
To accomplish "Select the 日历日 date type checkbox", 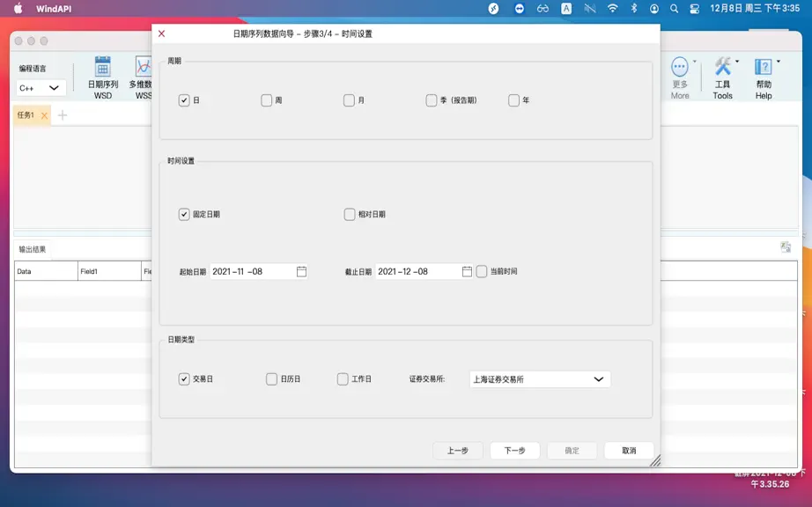I will tap(271, 379).
